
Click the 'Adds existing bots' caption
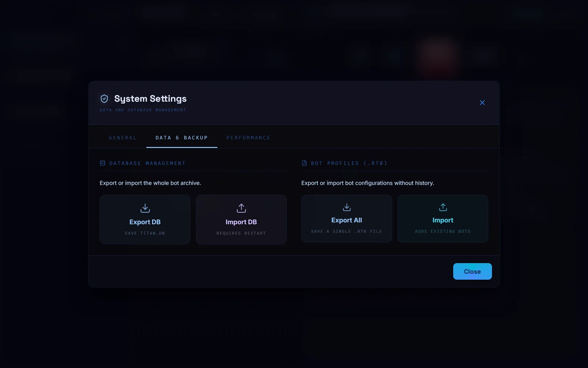[443, 231]
